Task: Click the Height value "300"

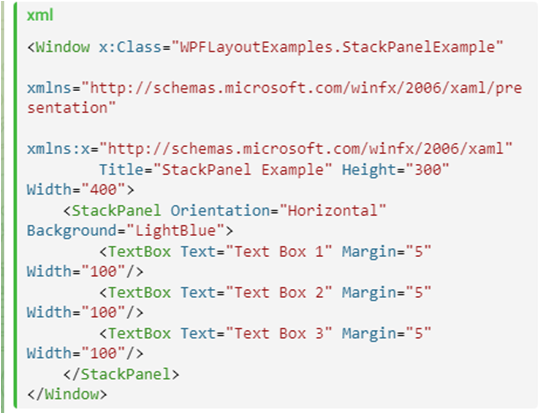Action: click(x=427, y=170)
